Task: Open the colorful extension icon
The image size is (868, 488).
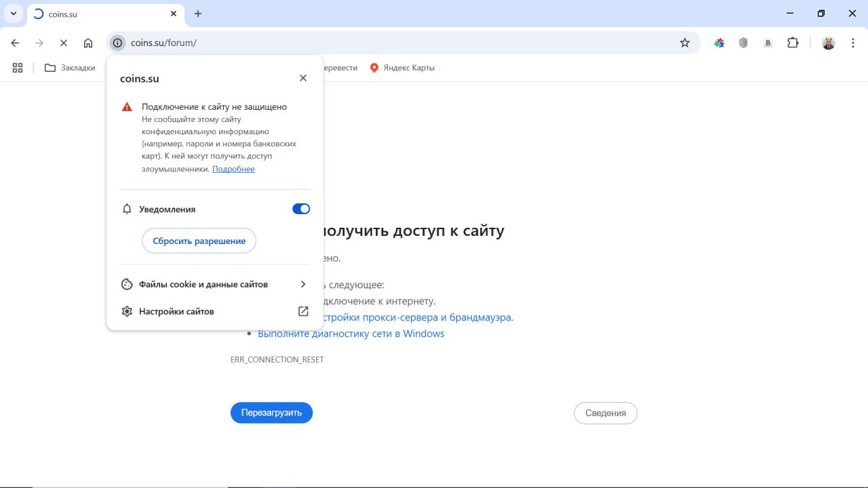Action: pyautogui.click(x=719, y=43)
